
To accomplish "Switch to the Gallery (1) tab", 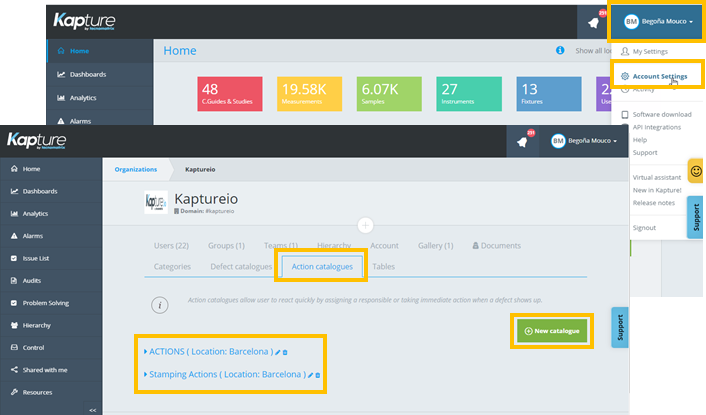I will tap(435, 246).
